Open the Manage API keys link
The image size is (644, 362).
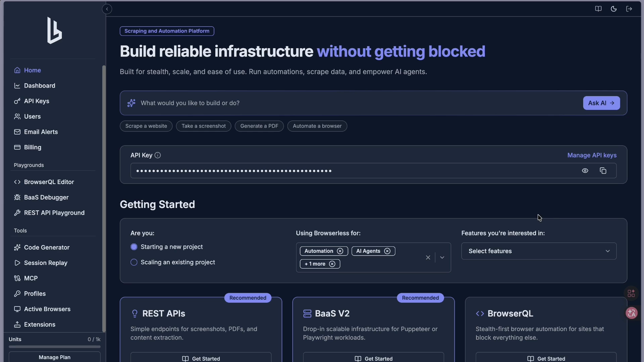(592, 155)
